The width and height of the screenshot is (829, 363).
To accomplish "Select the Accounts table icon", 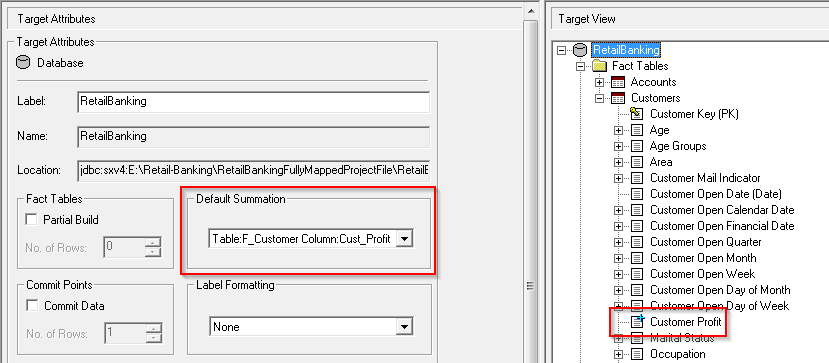I will pos(618,82).
